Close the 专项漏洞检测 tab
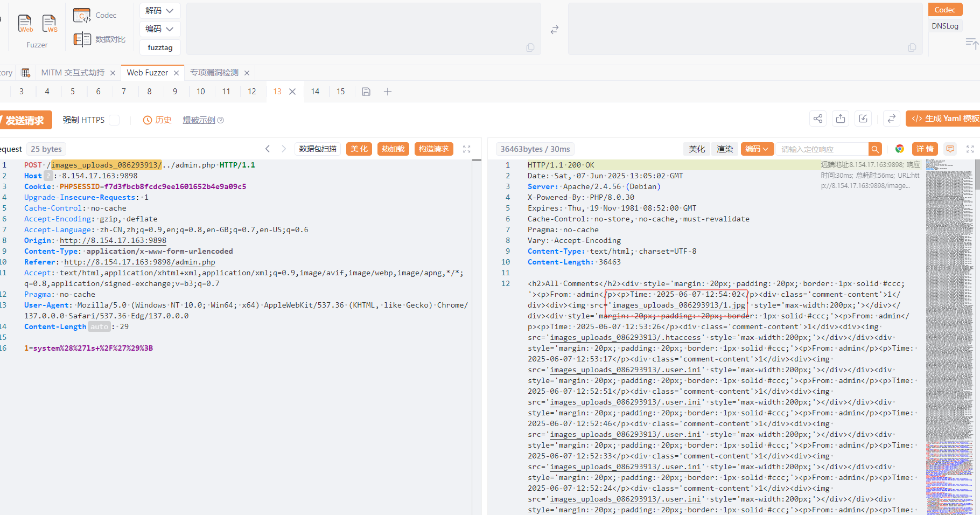Image resolution: width=980 pixels, height=515 pixels. pyautogui.click(x=247, y=73)
